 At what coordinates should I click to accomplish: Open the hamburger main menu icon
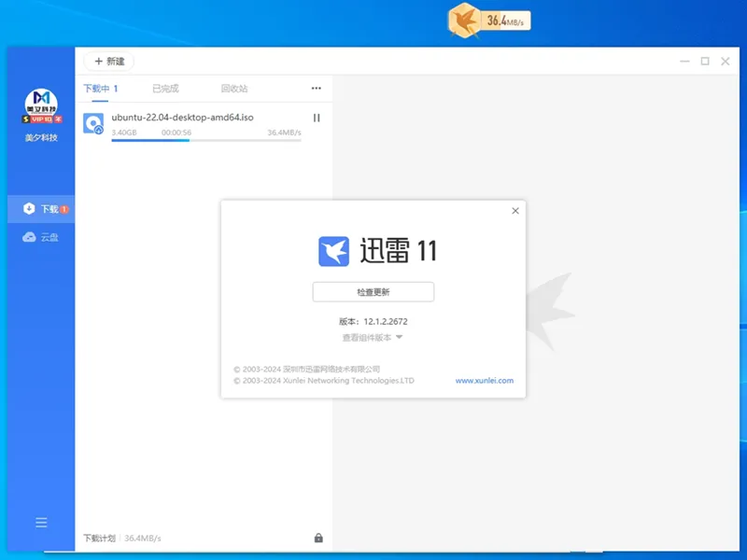41,523
